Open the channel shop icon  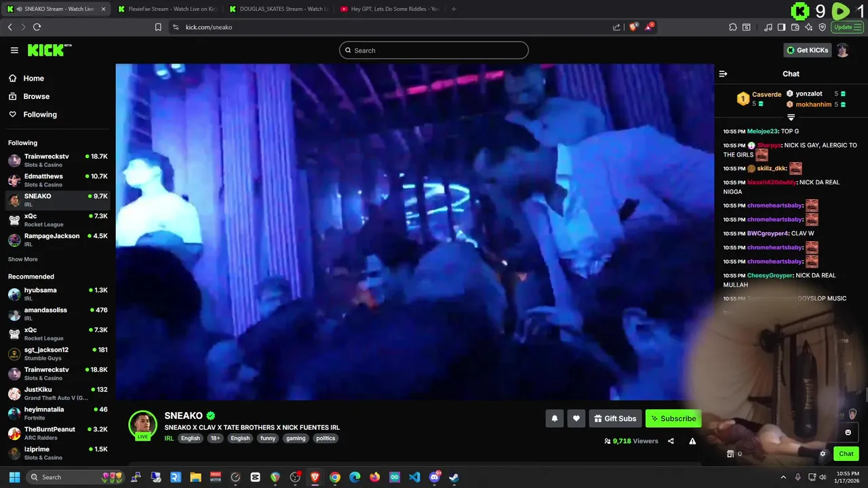coord(730,454)
